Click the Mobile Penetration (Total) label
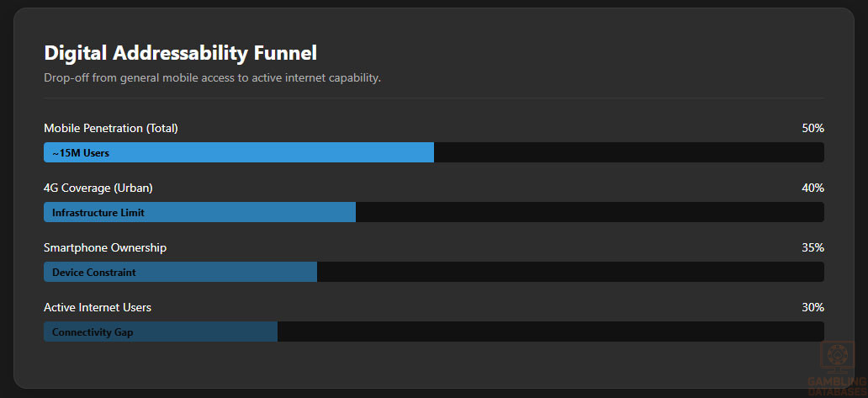868x398 pixels. tap(111, 128)
